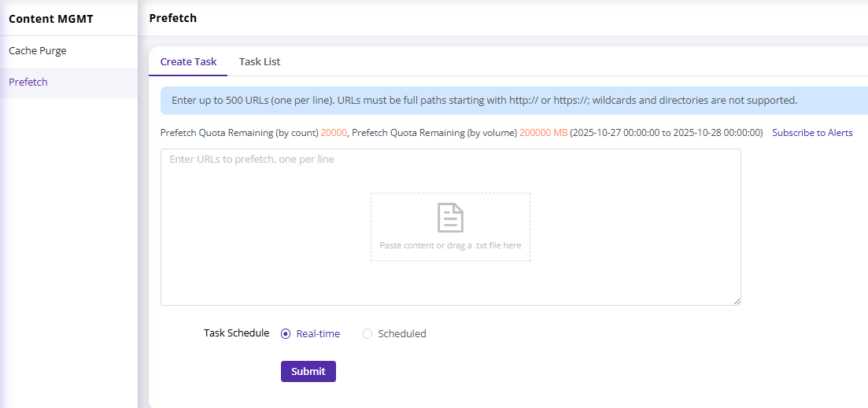Click the Task Schedule field label
This screenshot has height=408, width=868.
click(236, 333)
